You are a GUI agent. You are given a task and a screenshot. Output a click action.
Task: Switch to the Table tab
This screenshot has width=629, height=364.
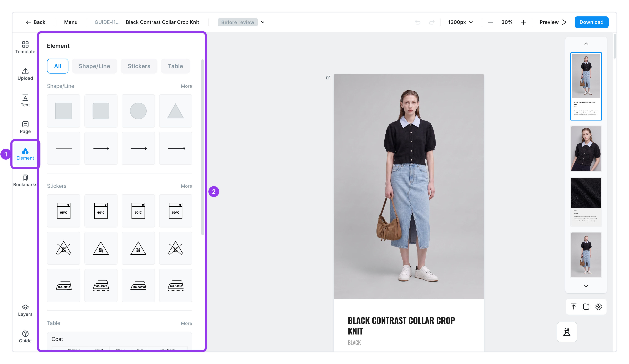point(176,66)
